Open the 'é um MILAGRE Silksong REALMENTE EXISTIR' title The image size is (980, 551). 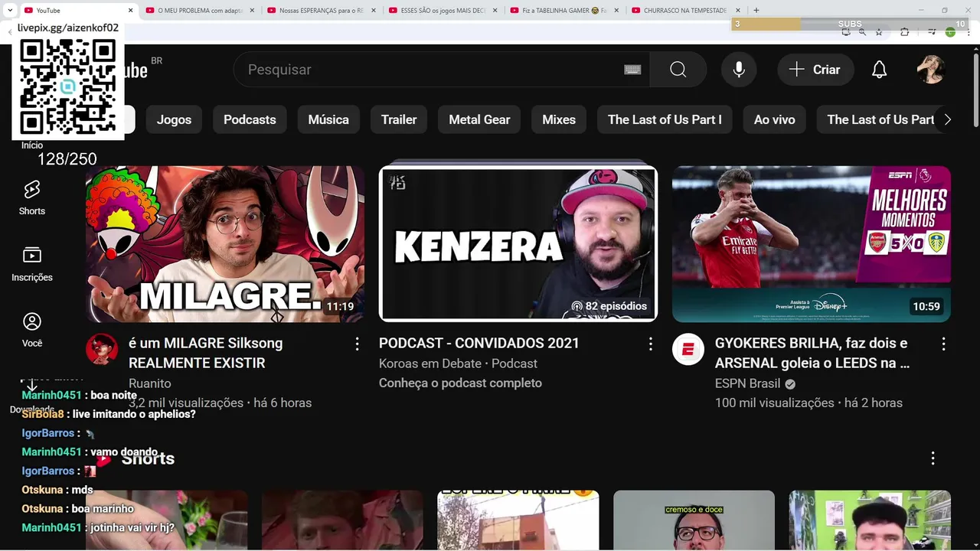(x=205, y=353)
